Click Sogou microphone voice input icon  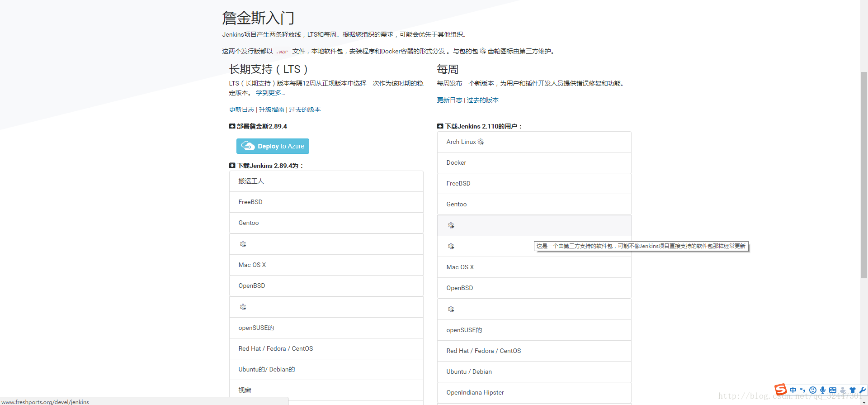823,390
